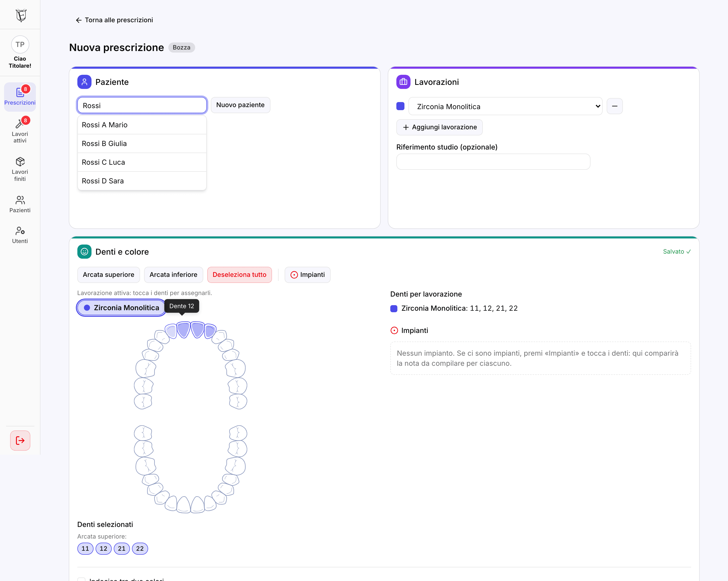Click the Bozza status badge
The height and width of the screenshot is (581, 728).
pos(181,47)
